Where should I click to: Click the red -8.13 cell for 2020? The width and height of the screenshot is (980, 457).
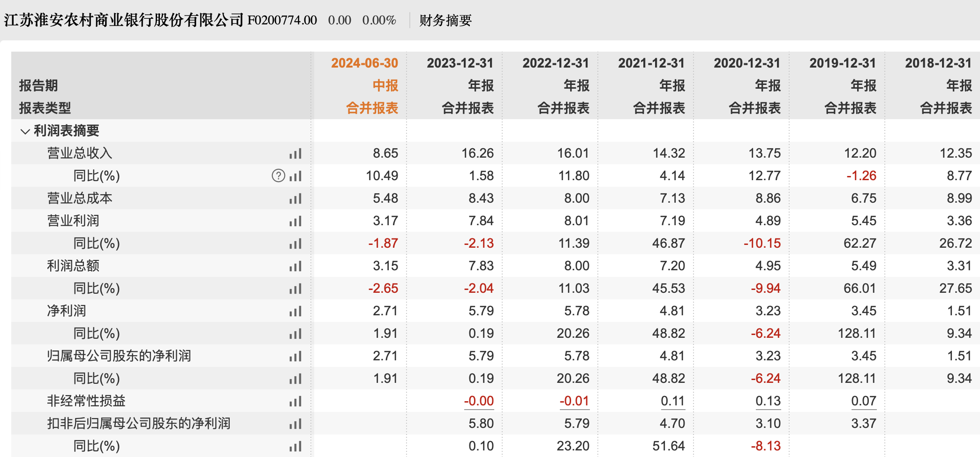[x=766, y=446]
